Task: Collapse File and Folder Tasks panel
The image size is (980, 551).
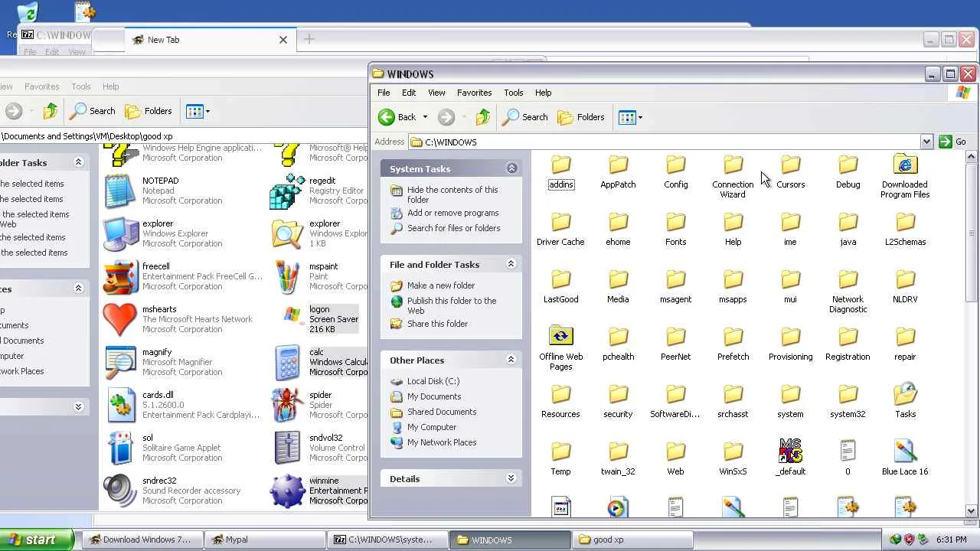Action: click(511, 264)
